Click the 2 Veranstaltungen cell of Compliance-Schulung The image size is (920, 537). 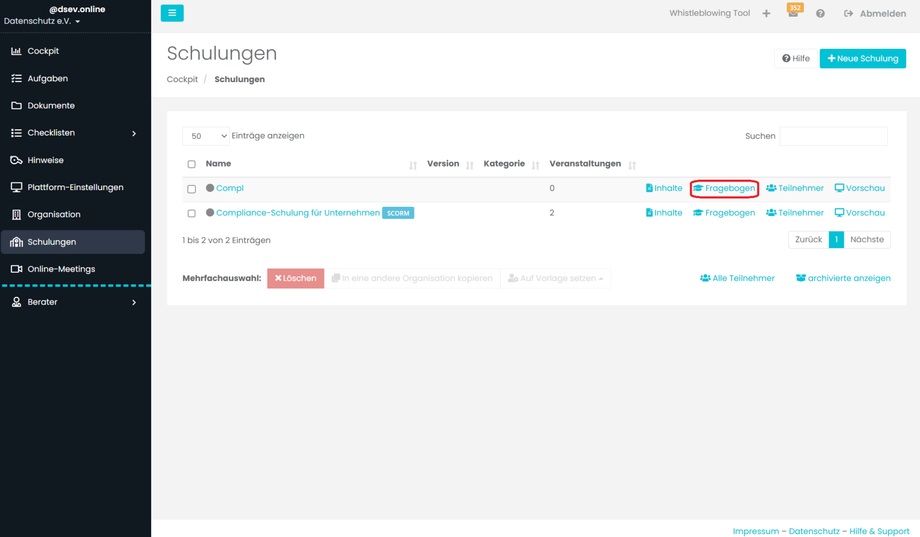(552, 213)
